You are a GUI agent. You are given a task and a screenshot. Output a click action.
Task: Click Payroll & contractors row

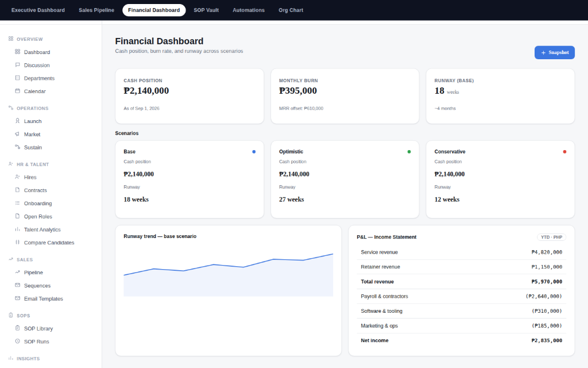coord(461,296)
